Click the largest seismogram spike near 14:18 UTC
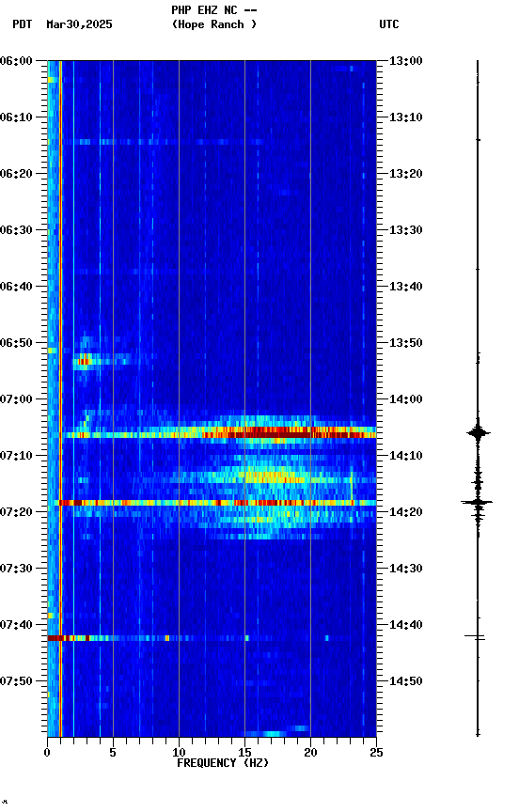519x812 pixels. (x=477, y=502)
